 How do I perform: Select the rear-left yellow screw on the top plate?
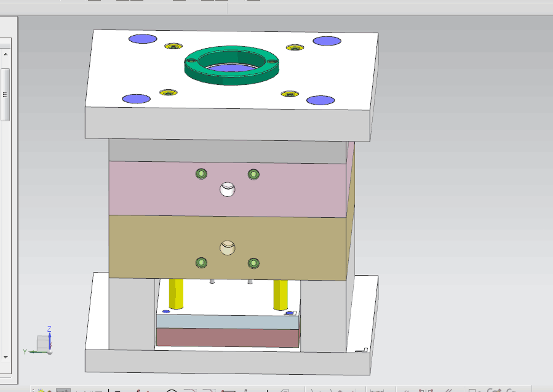pos(173,46)
